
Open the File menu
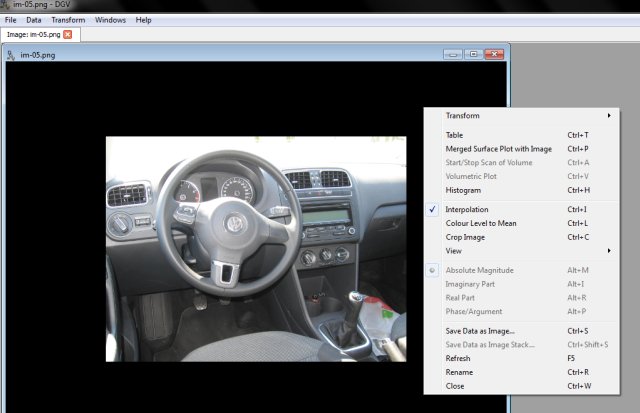[11, 20]
